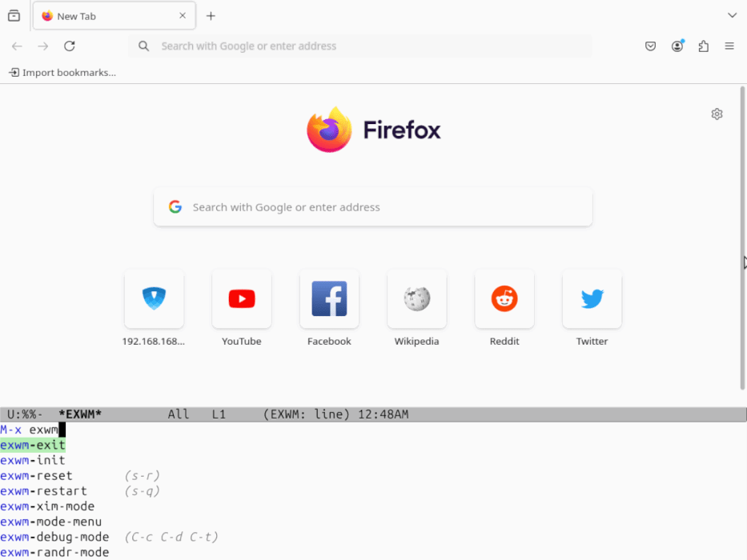Open a new tab with plus button
The width and height of the screenshot is (747, 560).
pyautogui.click(x=211, y=16)
